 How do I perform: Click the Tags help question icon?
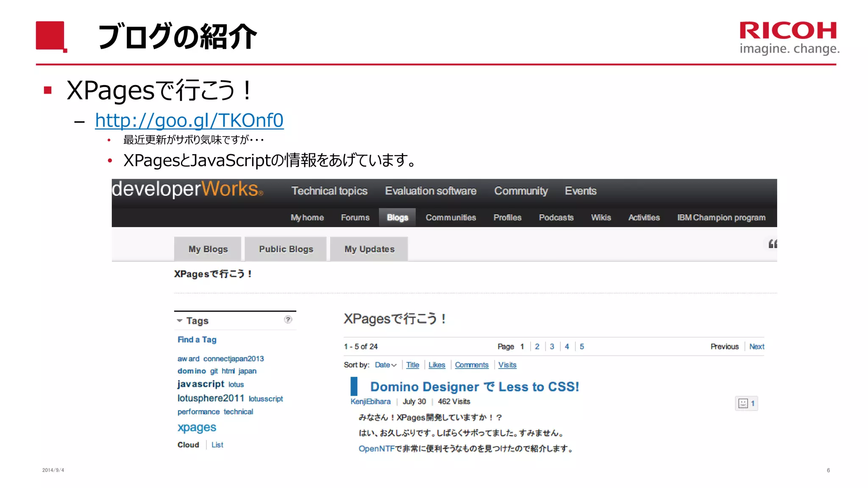pyautogui.click(x=288, y=320)
